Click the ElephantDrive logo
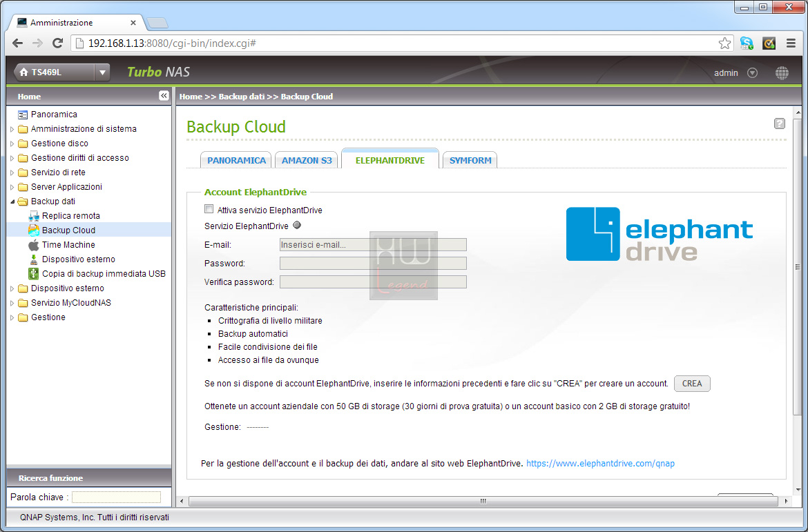 tap(659, 234)
